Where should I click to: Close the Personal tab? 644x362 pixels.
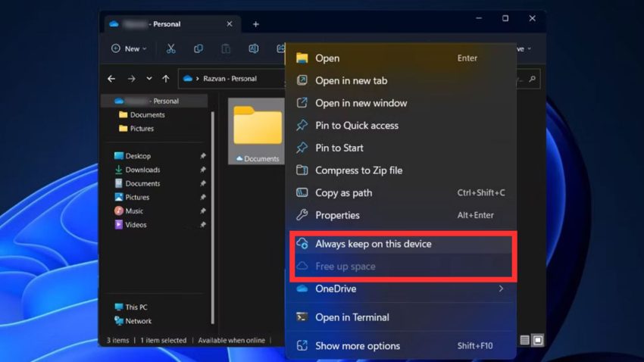click(230, 24)
